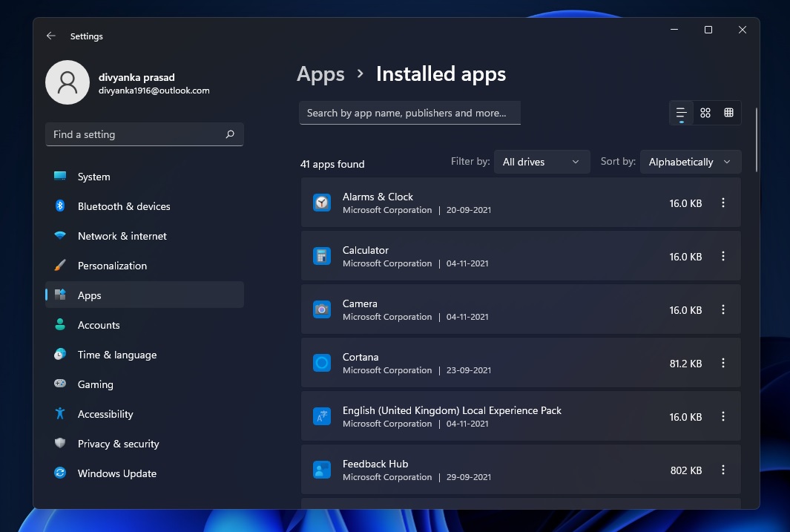The image size is (790, 532).
Task: Click the Alarms & Clock app icon
Action: pyautogui.click(x=322, y=203)
